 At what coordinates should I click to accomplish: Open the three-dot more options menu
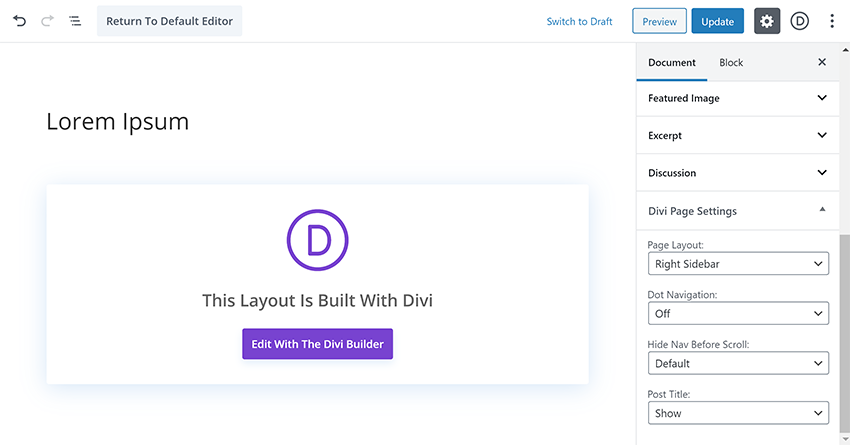click(x=832, y=21)
